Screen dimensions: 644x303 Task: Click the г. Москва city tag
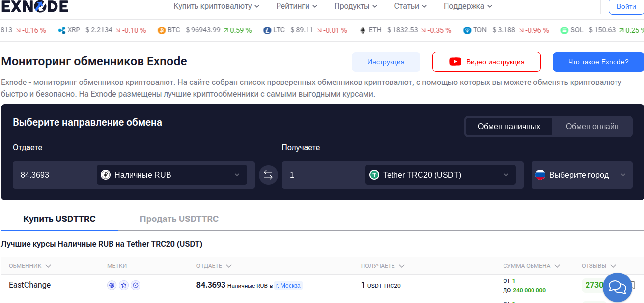(x=288, y=285)
